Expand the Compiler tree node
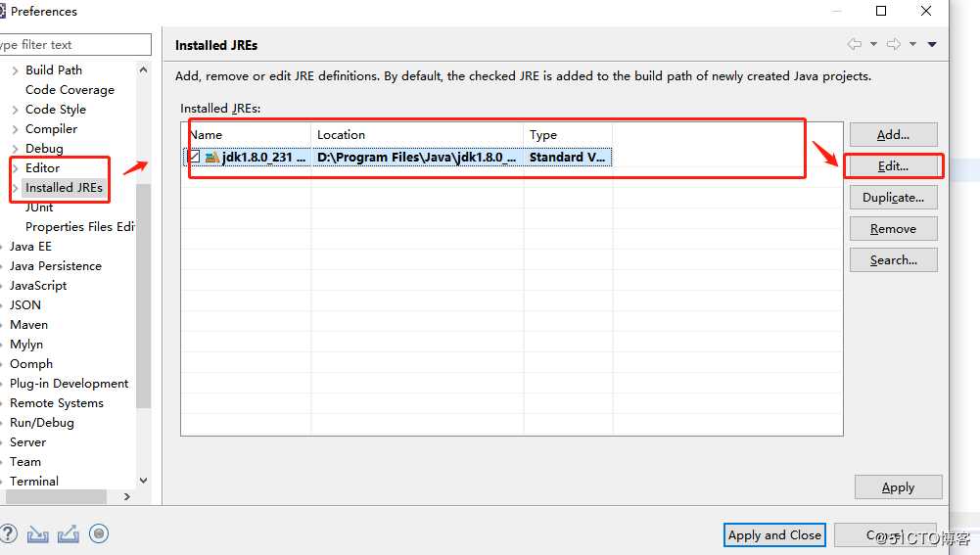This screenshot has width=980, height=555. (15, 129)
